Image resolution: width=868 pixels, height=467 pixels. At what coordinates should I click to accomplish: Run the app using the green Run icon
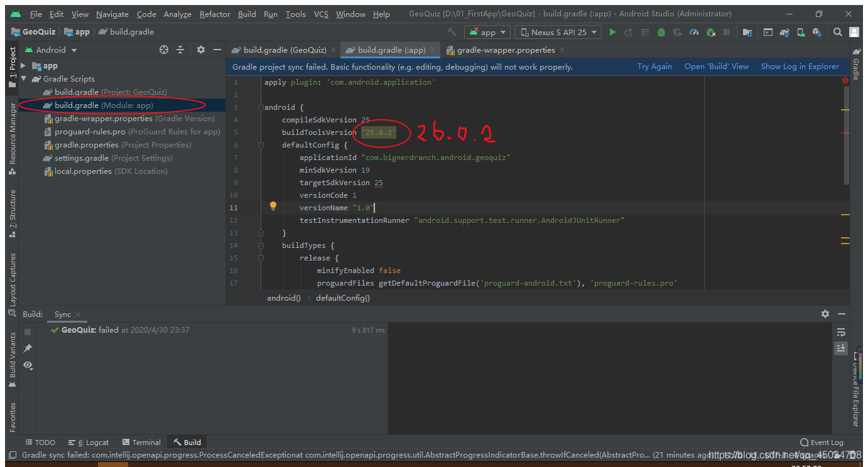(x=612, y=31)
